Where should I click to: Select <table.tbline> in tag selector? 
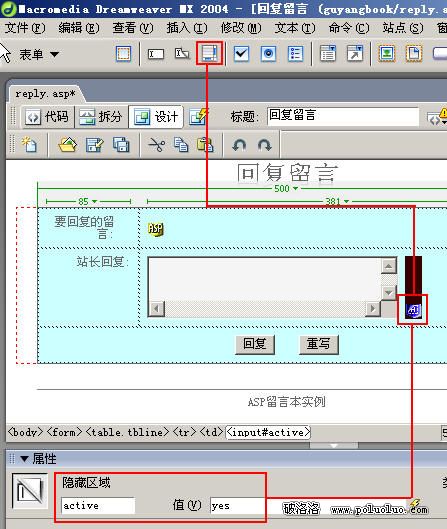pyautogui.click(x=128, y=432)
